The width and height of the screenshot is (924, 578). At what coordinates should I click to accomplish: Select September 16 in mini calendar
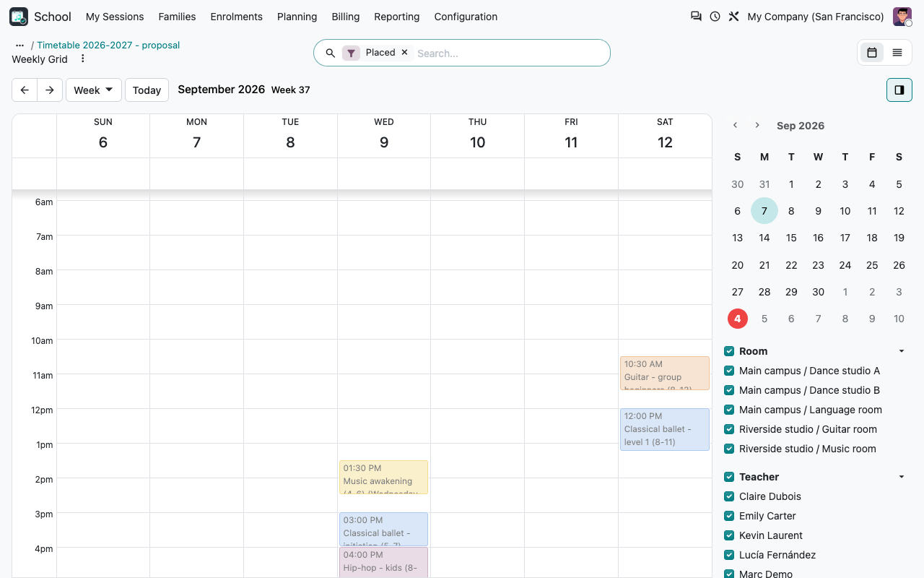818,238
